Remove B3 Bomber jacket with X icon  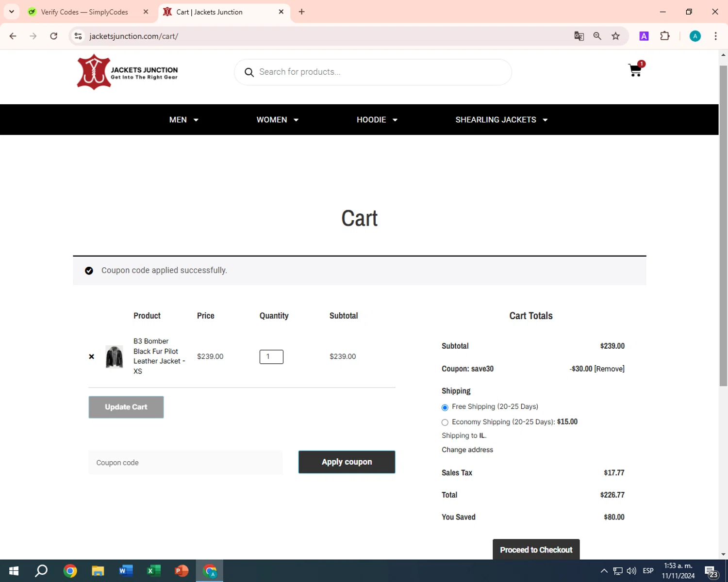pyautogui.click(x=91, y=356)
